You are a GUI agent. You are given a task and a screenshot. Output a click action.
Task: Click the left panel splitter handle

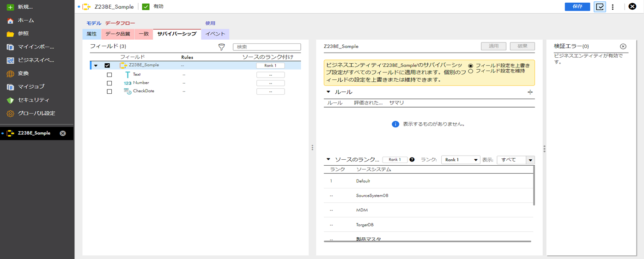tap(312, 148)
